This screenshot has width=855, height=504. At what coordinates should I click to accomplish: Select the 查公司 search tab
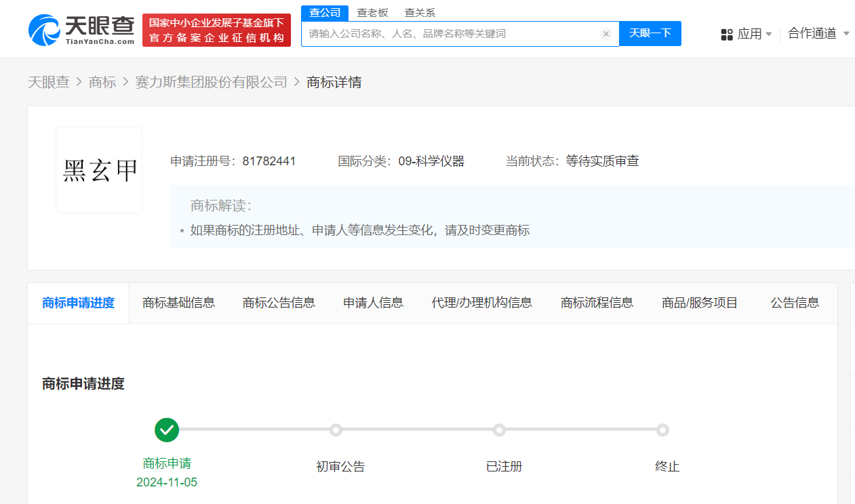pyautogui.click(x=325, y=13)
